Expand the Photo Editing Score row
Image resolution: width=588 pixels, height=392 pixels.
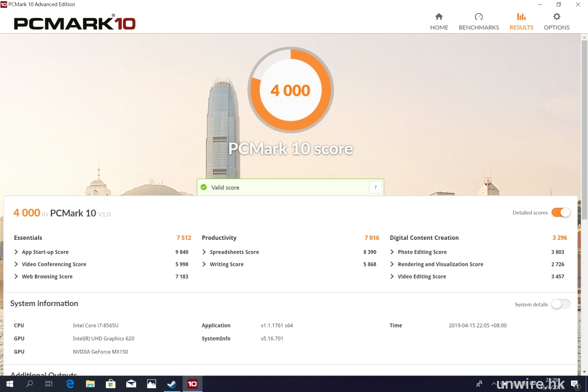392,252
